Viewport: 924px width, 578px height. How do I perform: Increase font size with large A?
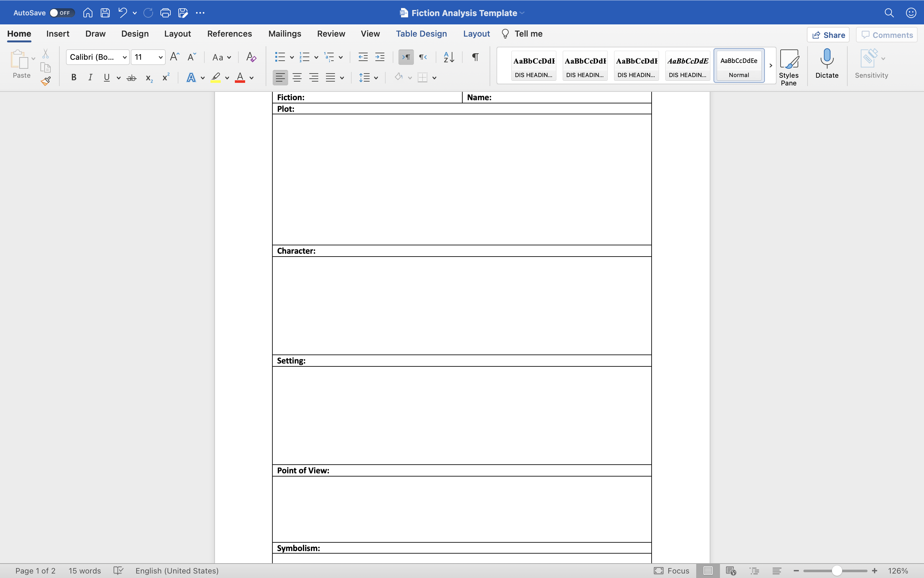point(175,57)
